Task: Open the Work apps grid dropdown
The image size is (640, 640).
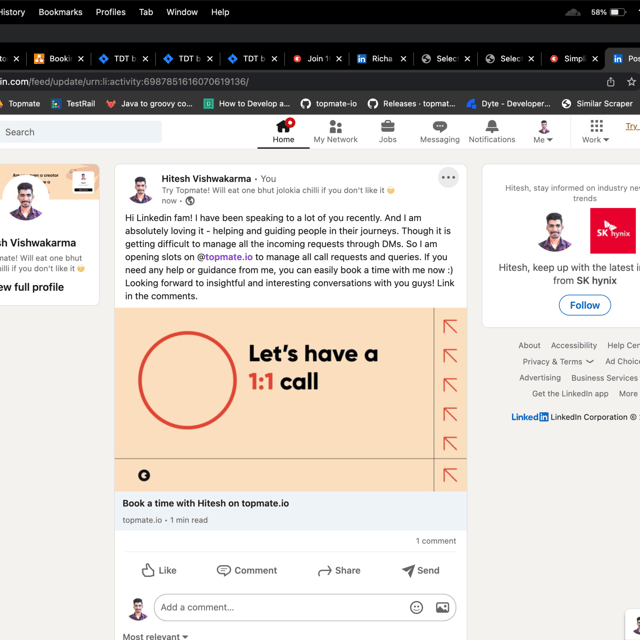Action: (596, 131)
